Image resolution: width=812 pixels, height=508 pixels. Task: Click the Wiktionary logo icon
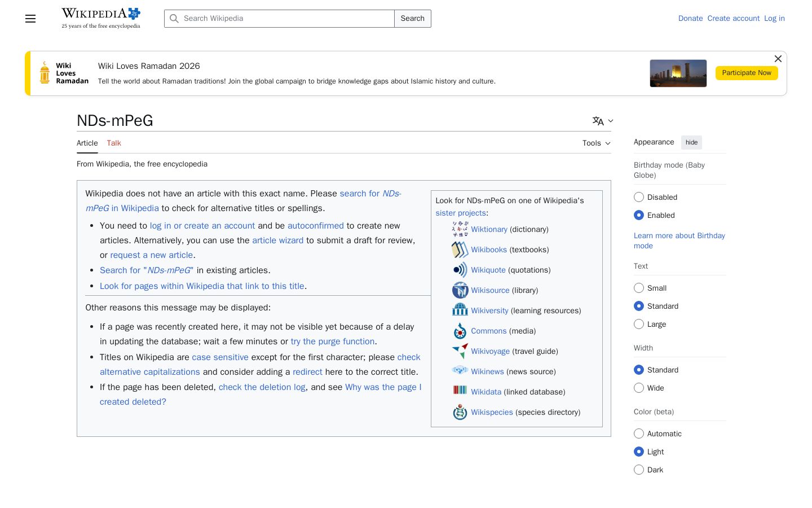[460, 229]
